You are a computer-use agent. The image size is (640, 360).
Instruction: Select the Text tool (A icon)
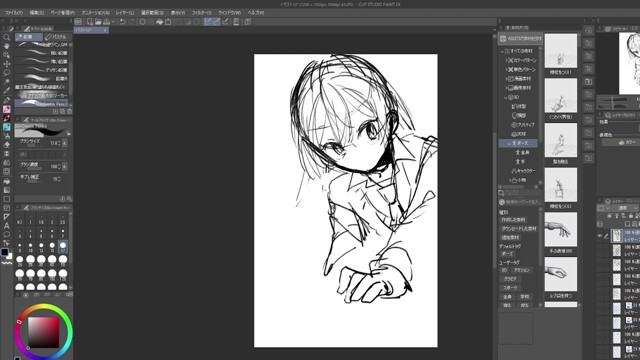click(7, 225)
